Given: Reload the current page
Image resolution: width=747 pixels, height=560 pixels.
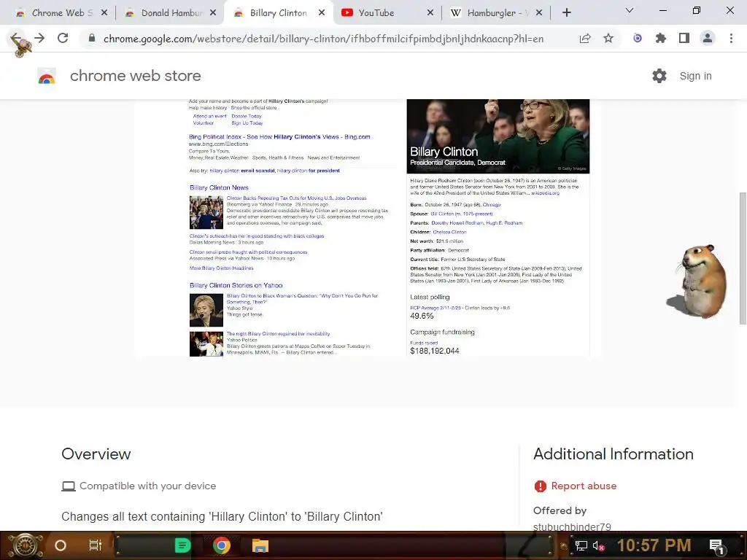Looking at the screenshot, I should click(63, 38).
